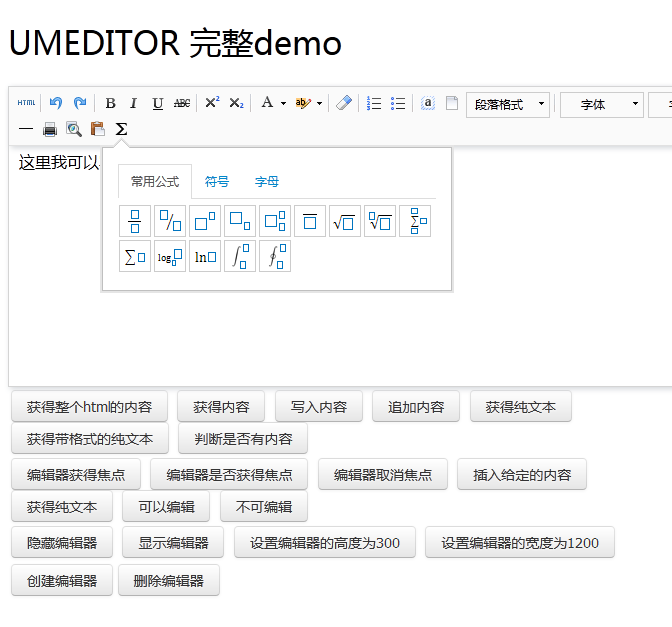The width and height of the screenshot is (672, 627).
Task: Click the select-all icon
Action: coord(428,103)
